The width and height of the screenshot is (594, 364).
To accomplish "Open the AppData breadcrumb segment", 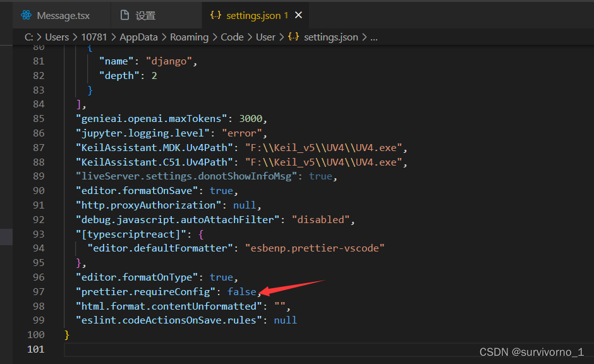I will [x=138, y=37].
